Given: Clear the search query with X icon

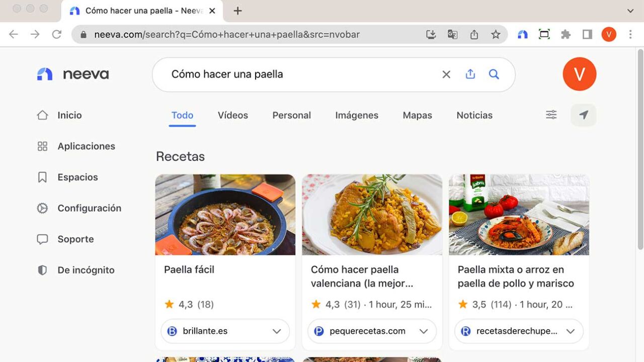Looking at the screenshot, I should pyautogui.click(x=446, y=74).
